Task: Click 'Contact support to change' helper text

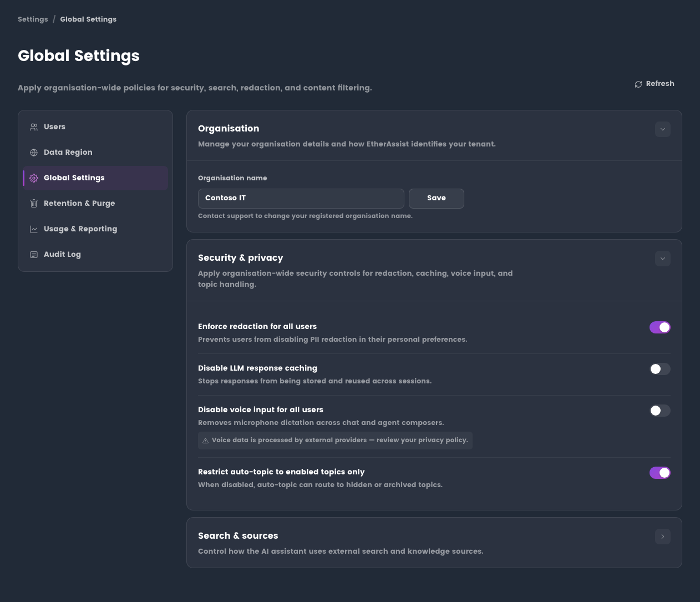Action: (x=305, y=216)
